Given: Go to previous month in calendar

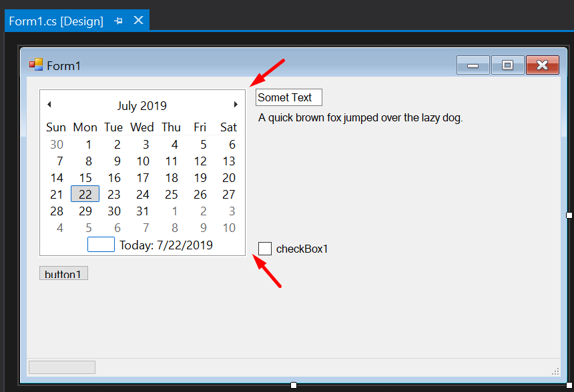Looking at the screenshot, I should pyautogui.click(x=49, y=105).
